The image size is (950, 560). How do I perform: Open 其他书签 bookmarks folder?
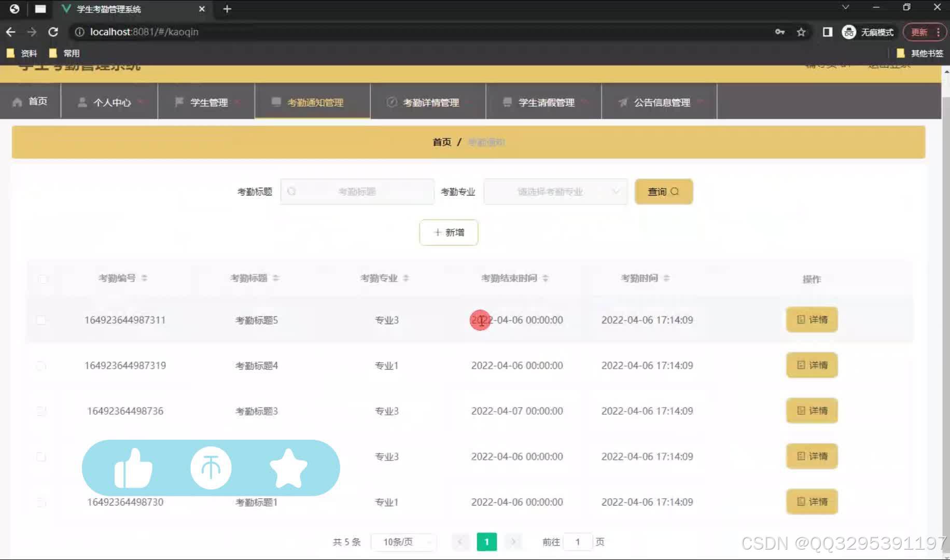920,53
